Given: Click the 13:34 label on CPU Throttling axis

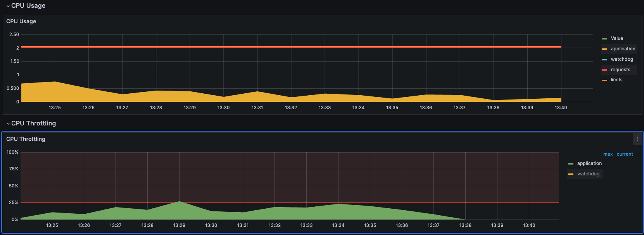Looking at the screenshot, I should (x=338, y=225).
